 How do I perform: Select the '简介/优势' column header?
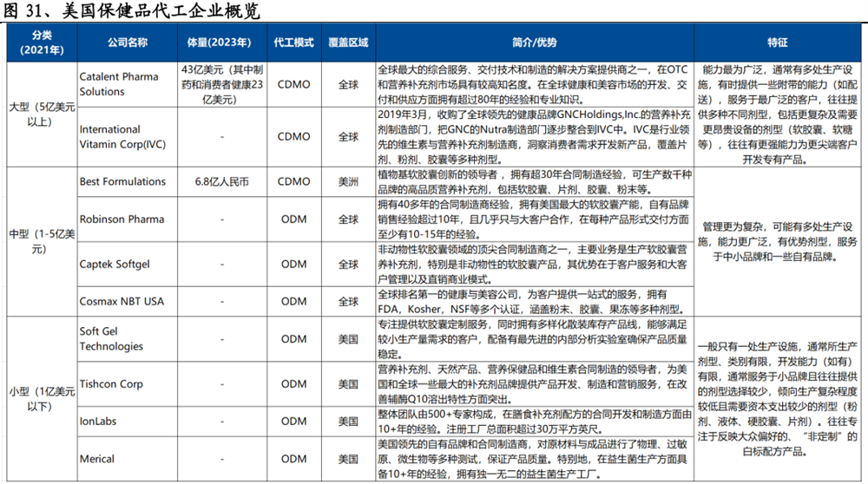pos(534,43)
